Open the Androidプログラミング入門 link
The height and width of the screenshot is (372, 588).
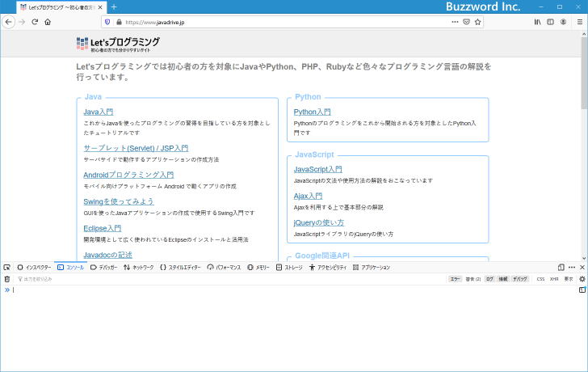[128, 175]
